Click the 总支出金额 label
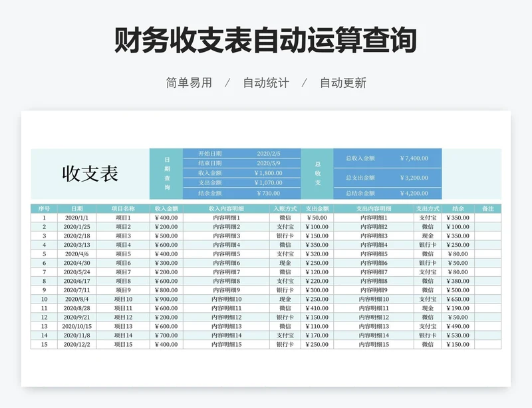Image resolution: width=532 pixels, height=408 pixels. click(x=360, y=178)
